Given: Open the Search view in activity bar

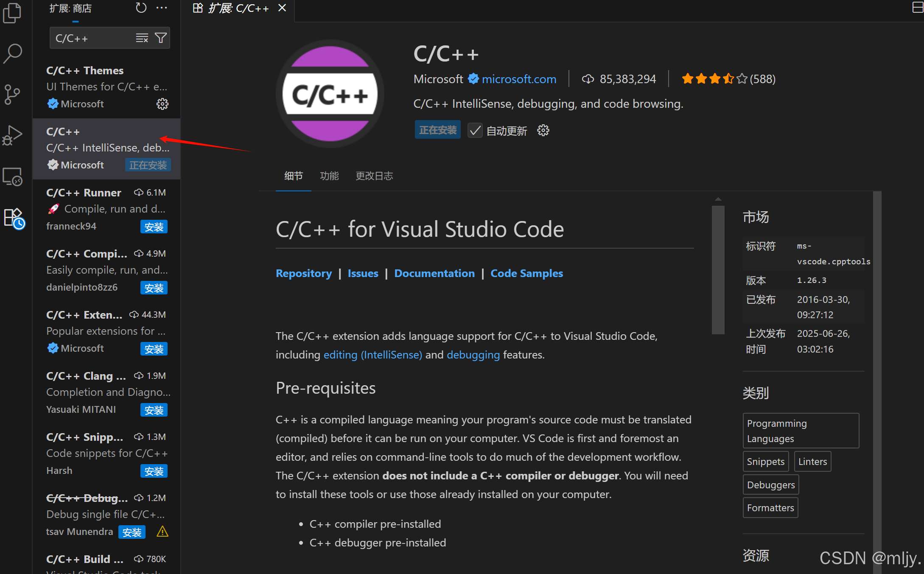Looking at the screenshot, I should [x=12, y=54].
